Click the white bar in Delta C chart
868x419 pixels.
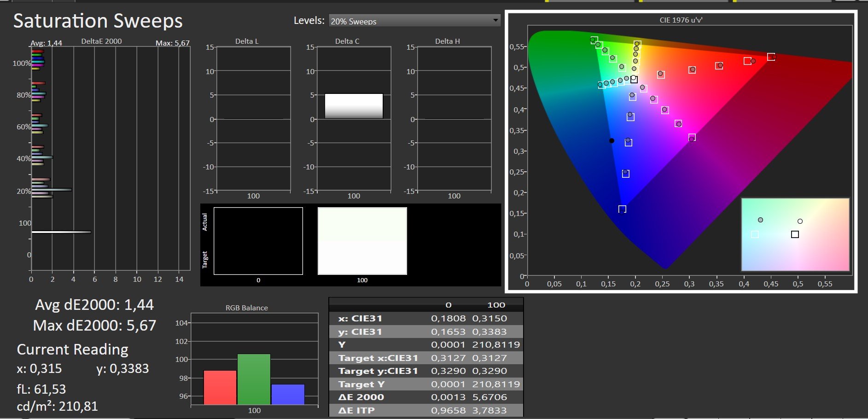coord(354,106)
